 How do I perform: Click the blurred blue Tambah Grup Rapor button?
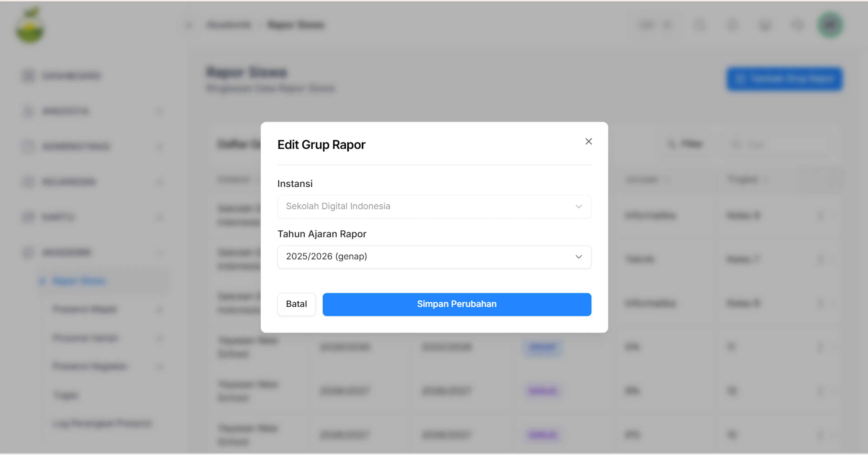coord(784,79)
